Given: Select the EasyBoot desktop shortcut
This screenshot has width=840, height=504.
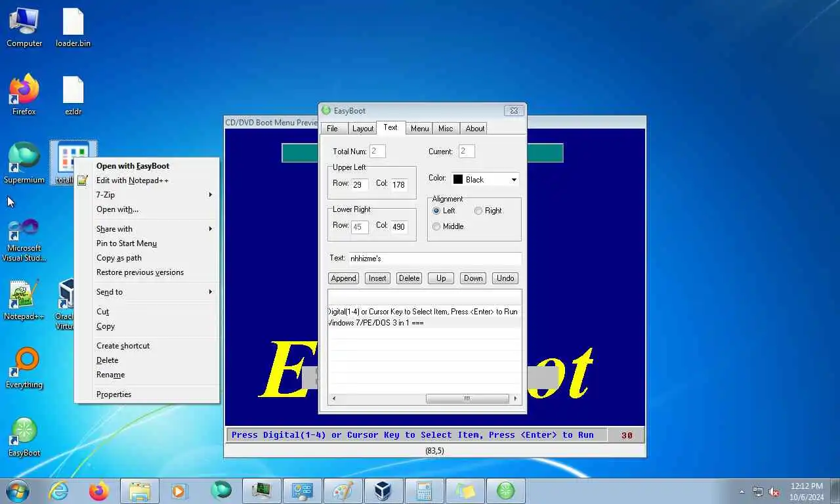Looking at the screenshot, I should click(x=24, y=437).
